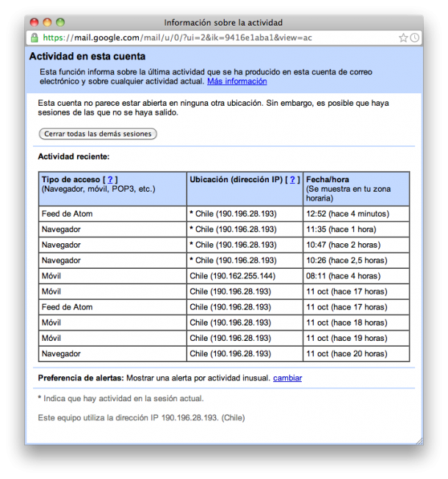Zoom window using the green button
448x479 pixels.
coord(60,23)
